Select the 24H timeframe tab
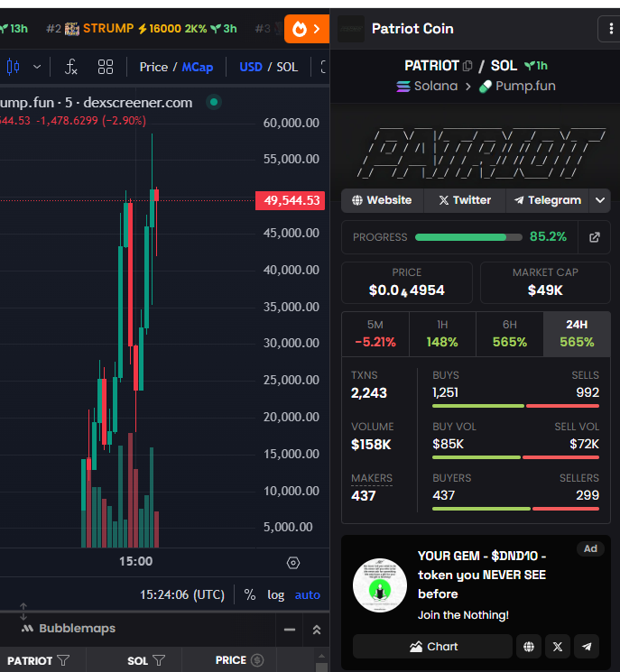 click(x=577, y=335)
